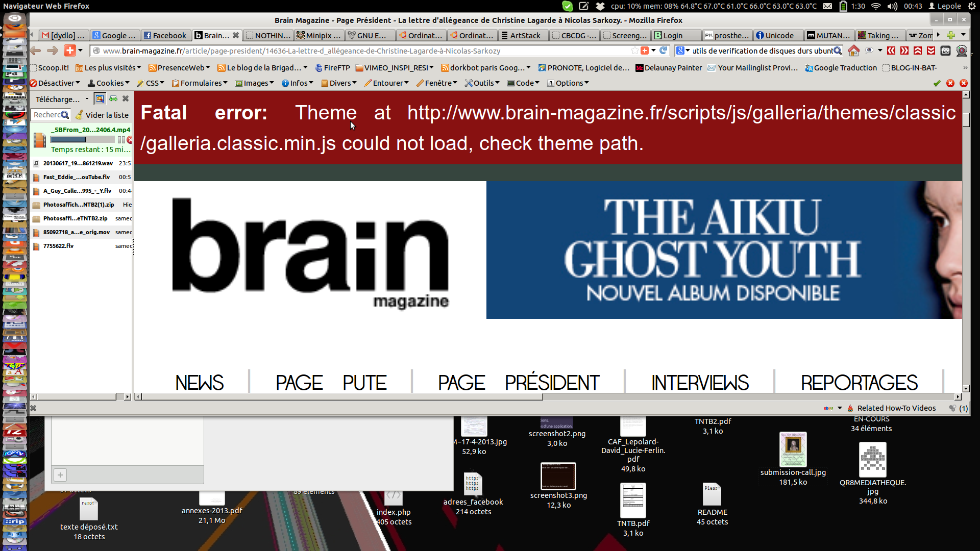The image size is (980, 551).
Task: Click the green plus new-tab icon
Action: point(950,35)
